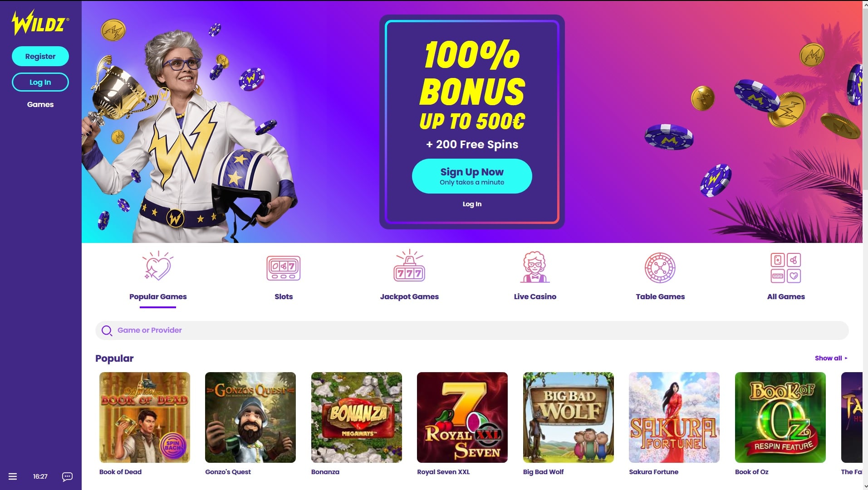Image resolution: width=868 pixels, height=490 pixels.
Task: Click the Wildz logo
Action: 40,22
